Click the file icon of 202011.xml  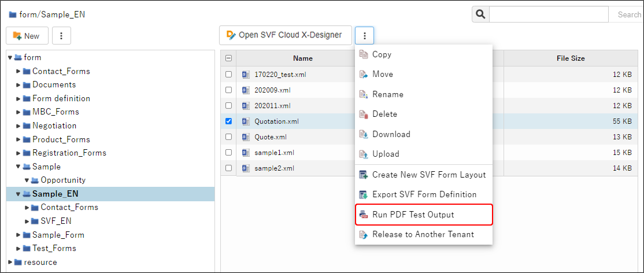[x=246, y=106]
